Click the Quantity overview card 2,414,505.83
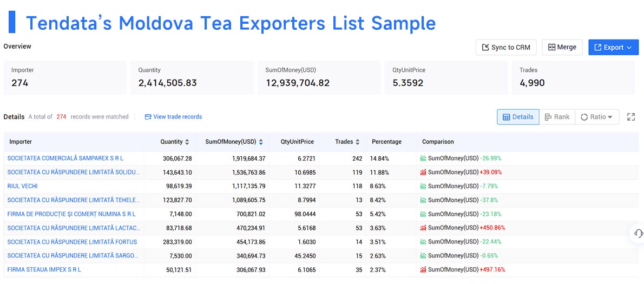Image resolution: width=644 pixels, height=284 pixels. tap(192, 77)
